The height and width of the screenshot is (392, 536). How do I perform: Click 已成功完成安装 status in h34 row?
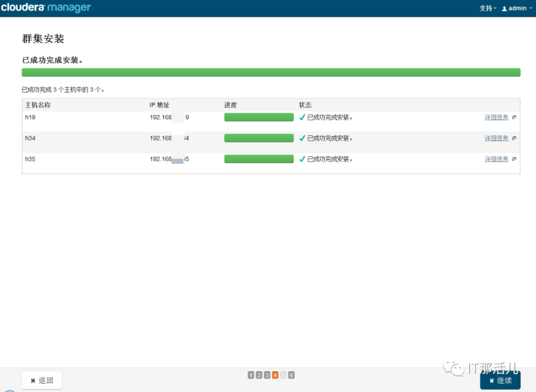point(330,138)
